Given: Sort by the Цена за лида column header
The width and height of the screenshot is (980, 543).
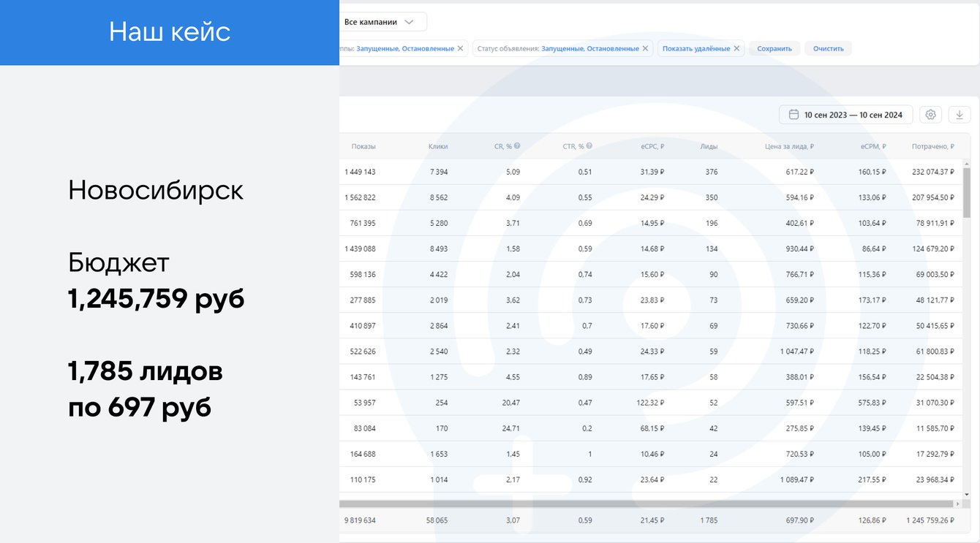Looking at the screenshot, I should (x=789, y=146).
